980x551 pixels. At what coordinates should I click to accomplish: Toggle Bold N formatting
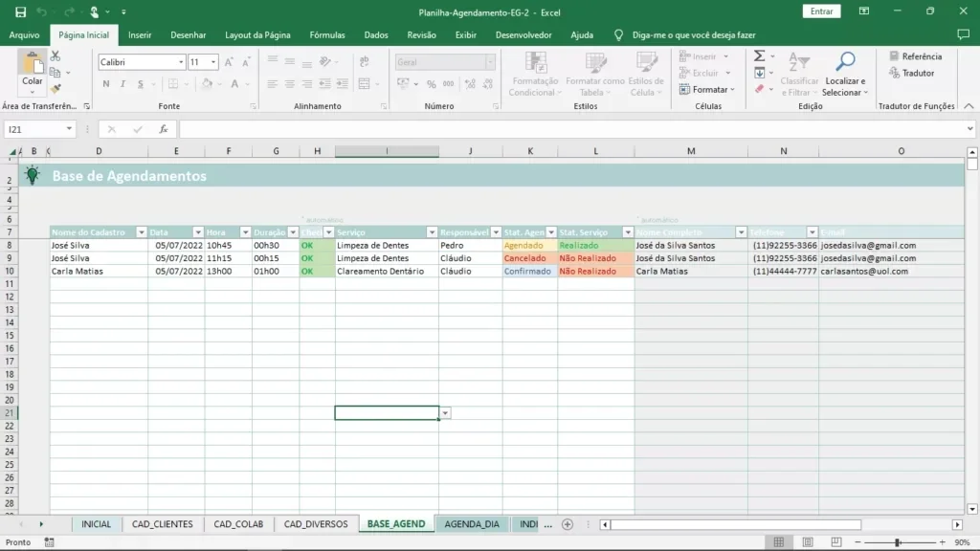[x=105, y=84]
